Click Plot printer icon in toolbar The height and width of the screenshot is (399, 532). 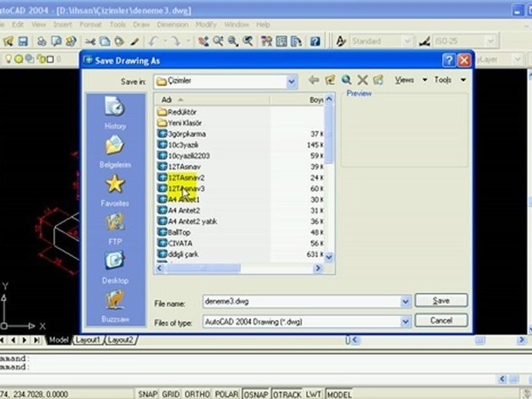click(x=42, y=41)
